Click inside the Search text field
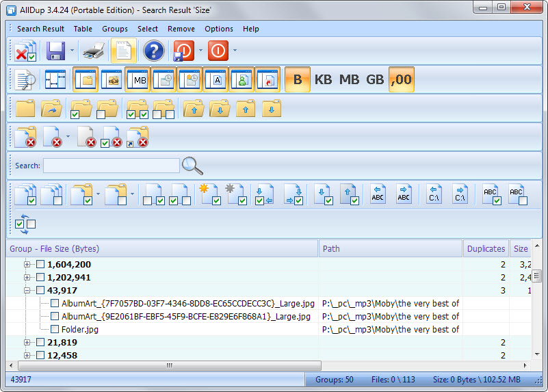Image resolution: width=548 pixels, height=392 pixels. pos(112,166)
